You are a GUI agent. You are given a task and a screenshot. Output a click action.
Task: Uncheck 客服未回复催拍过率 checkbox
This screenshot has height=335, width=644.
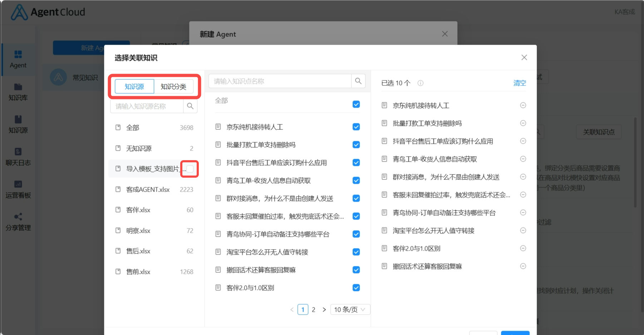point(356,216)
